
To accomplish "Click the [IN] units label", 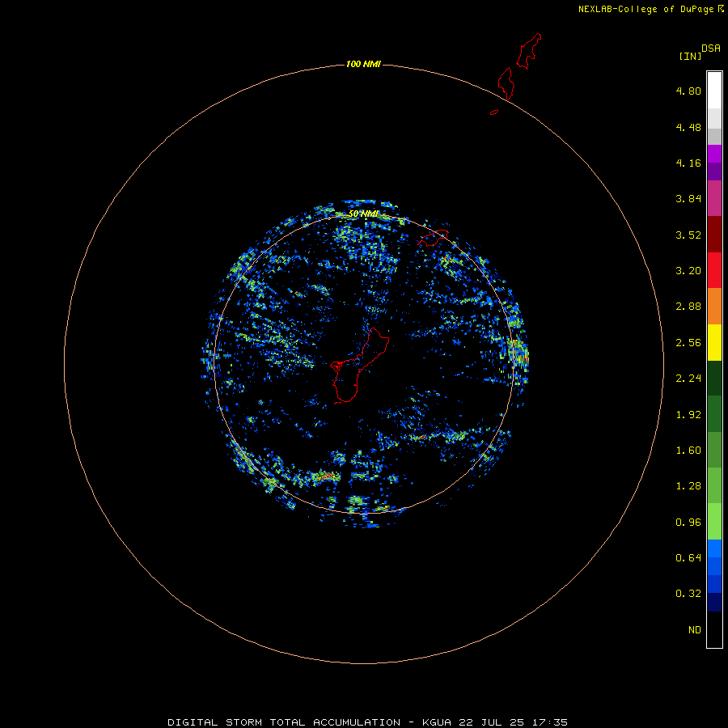I will [690, 56].
